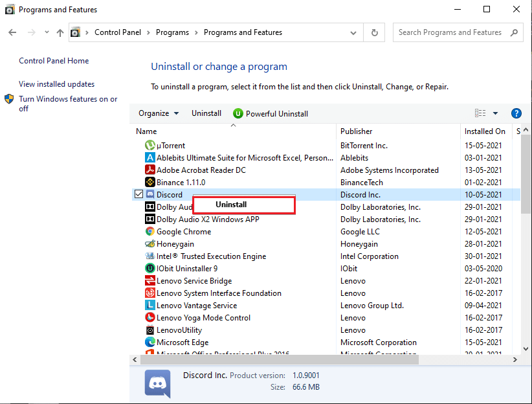This screenshot has width=532, height=404.
Task: Click the IObit Uninstaller 9 icon
Action: (150, 269)
